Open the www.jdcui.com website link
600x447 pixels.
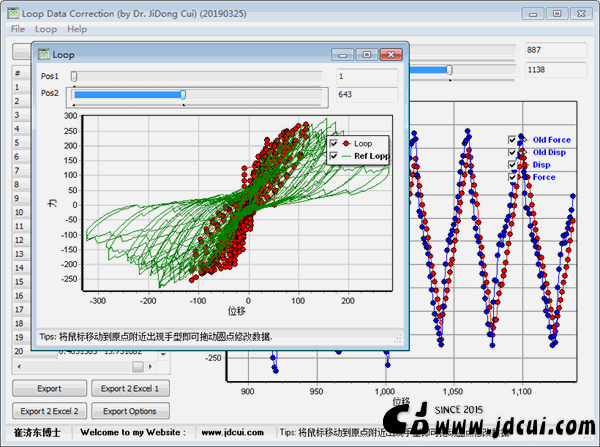pos(232,432)
